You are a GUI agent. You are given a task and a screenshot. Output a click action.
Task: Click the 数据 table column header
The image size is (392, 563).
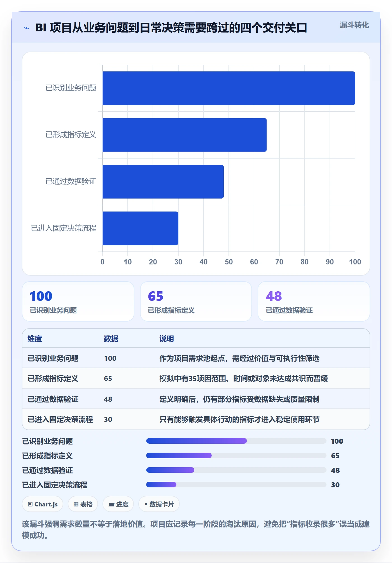click(111, 339)
